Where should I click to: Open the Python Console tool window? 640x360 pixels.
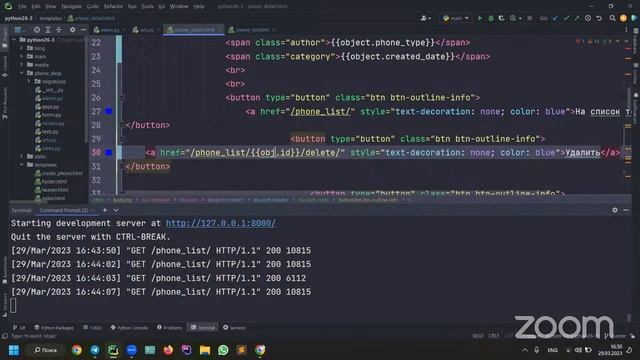click(x=129, y=328)
